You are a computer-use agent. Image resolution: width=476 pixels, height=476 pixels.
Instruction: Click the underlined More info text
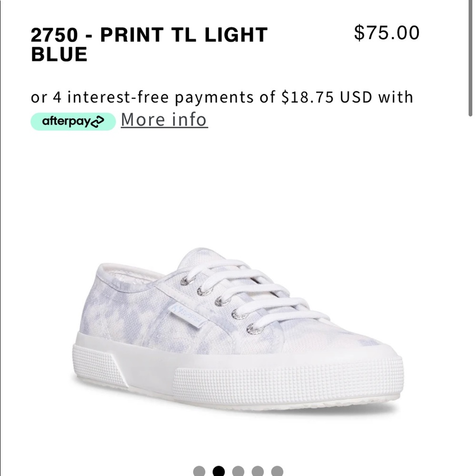click(x=164, y=119)
